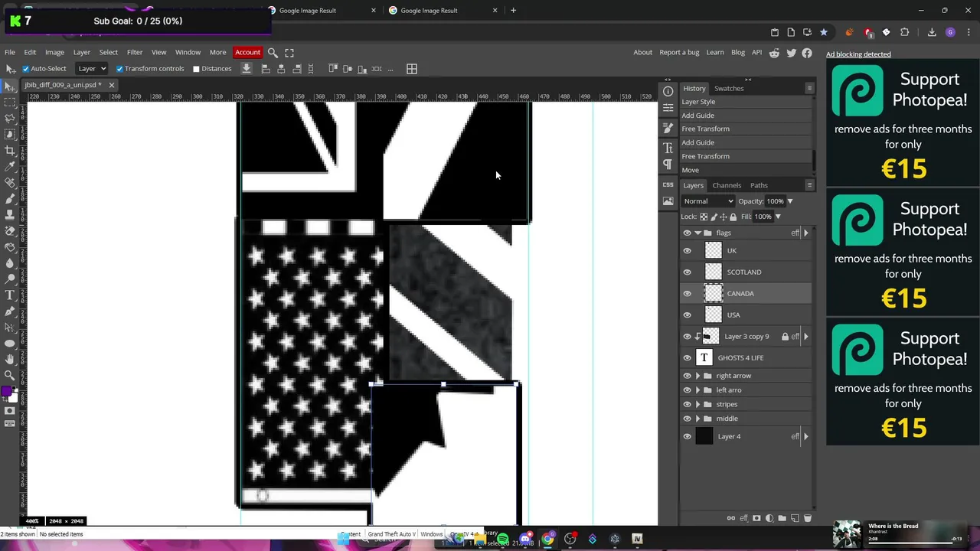Enable the Distances checkbox
This screenshot has width=980, height=551.
click(x=196, y=69)
